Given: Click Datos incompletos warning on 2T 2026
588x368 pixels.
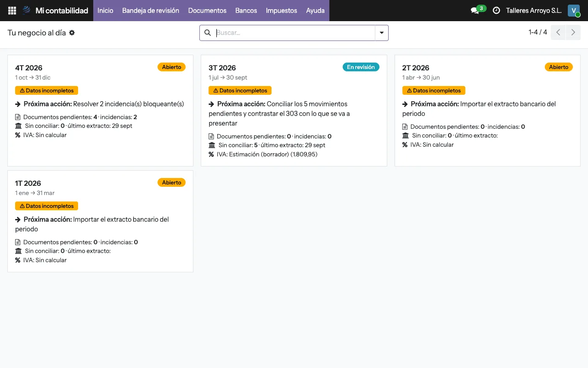Looking at the screenshot, I should (434, 91).
